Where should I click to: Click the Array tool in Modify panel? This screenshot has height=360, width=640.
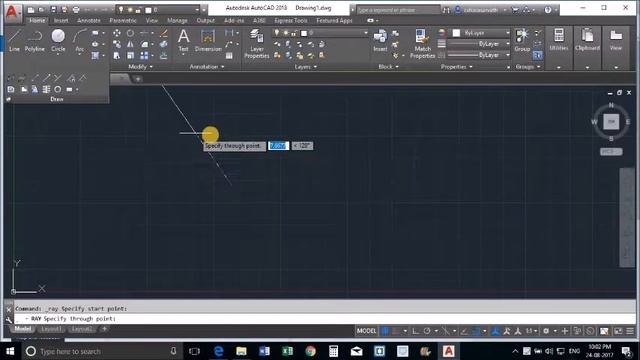(x=144, y=55)
